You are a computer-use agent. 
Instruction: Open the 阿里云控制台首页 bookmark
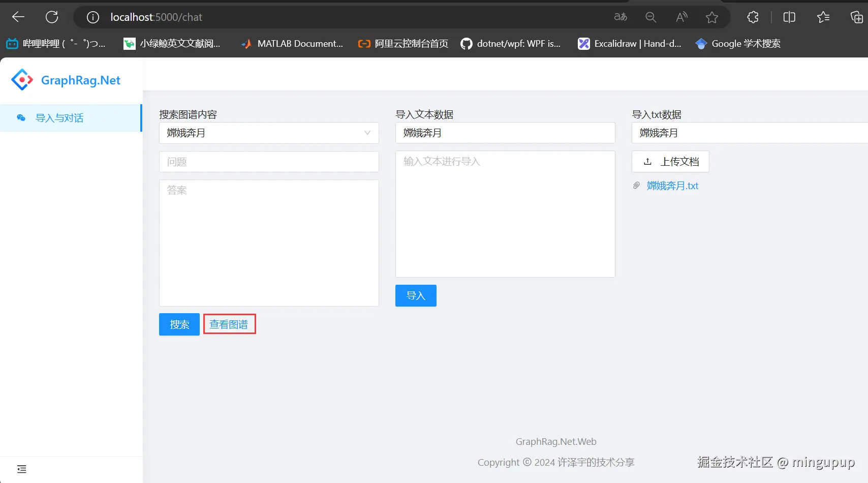(404, 44)
